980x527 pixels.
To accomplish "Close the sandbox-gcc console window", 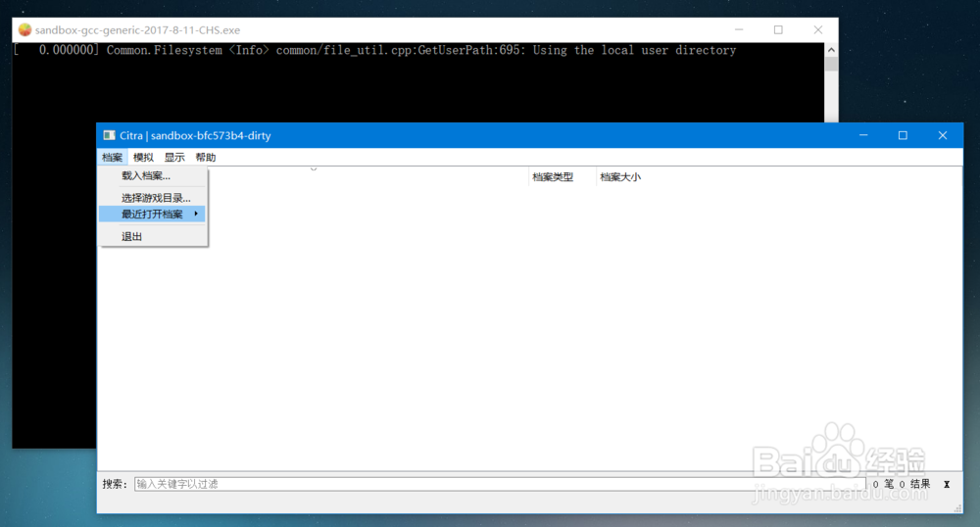I will (818, 30).
